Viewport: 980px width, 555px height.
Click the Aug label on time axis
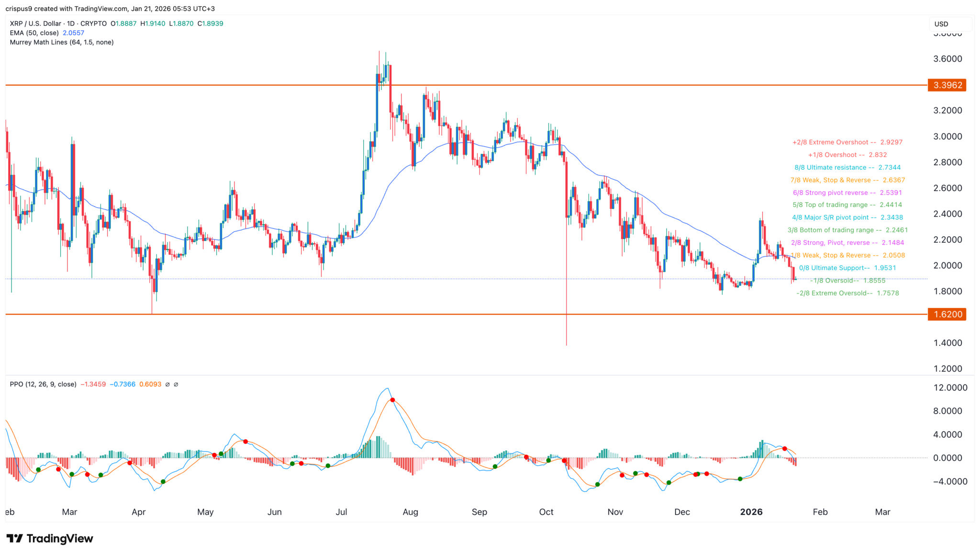coord(410,512)
